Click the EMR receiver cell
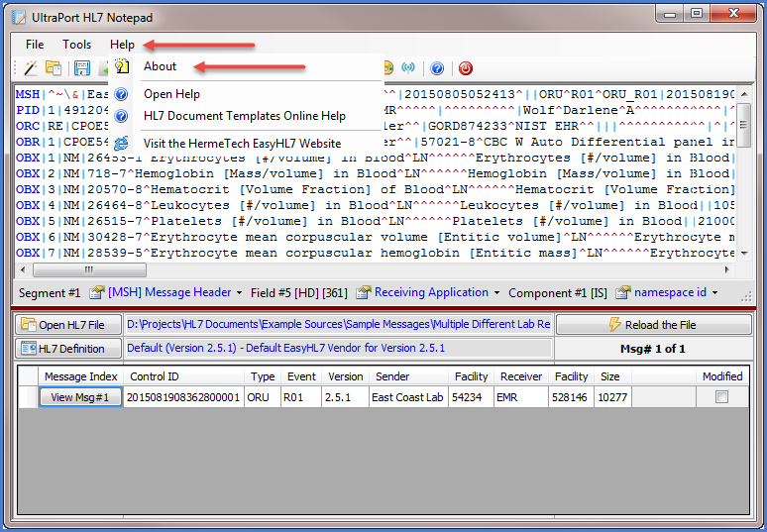Screen dimensions: 767x532 (521, 397)
